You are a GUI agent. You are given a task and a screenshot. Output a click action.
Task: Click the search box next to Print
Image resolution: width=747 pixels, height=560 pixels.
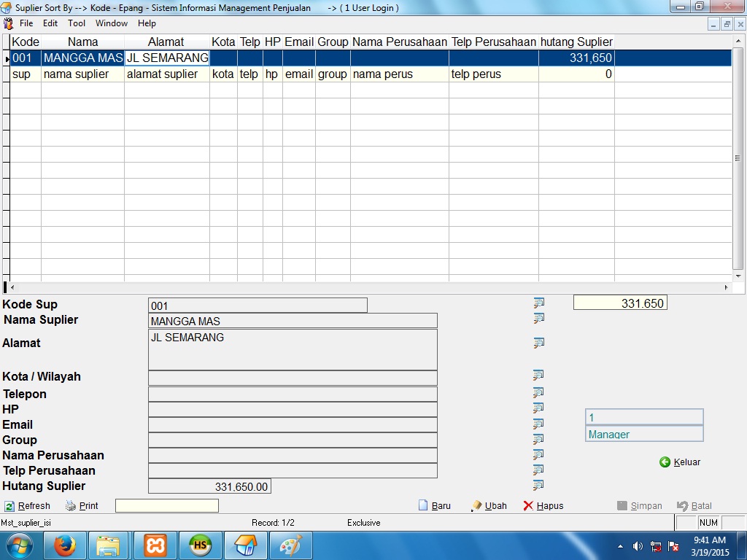[166, 506]
